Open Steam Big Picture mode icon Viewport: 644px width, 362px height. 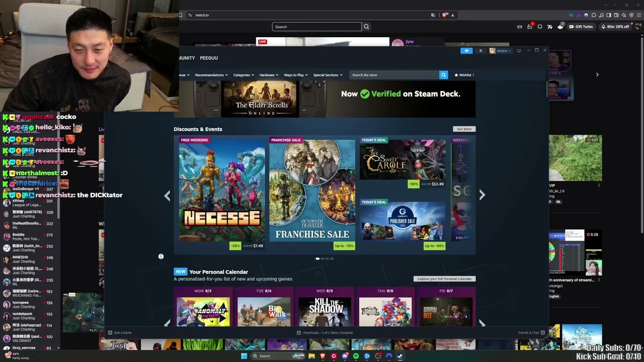(x=519, y=50)
